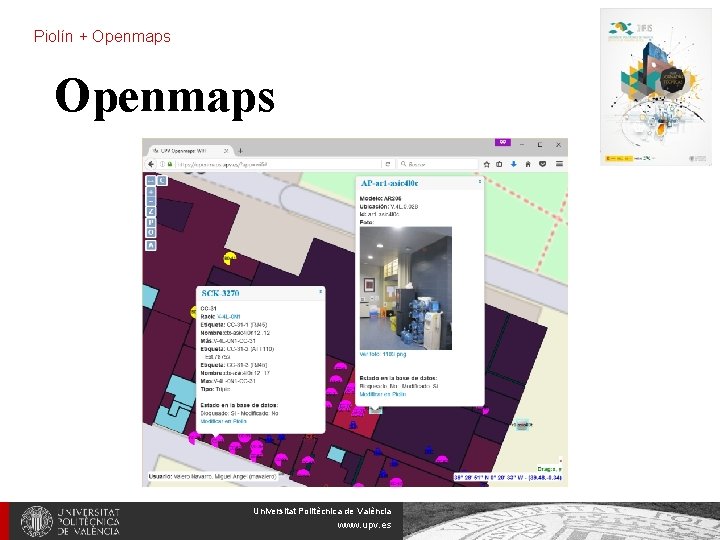Click the conference poster thumbnail on the slide
The image size is (720, 540).
point(656,87)
